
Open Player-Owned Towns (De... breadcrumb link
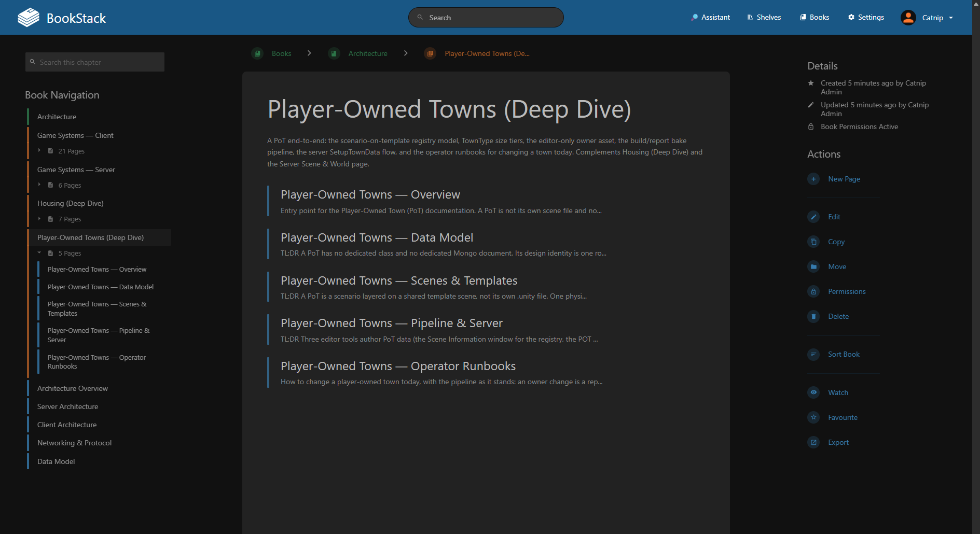click(x=487, y=53)
